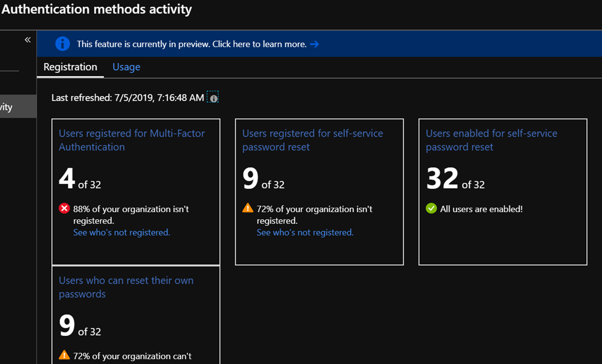
Task: Click red error icon in MFA card
Action: 64,209
